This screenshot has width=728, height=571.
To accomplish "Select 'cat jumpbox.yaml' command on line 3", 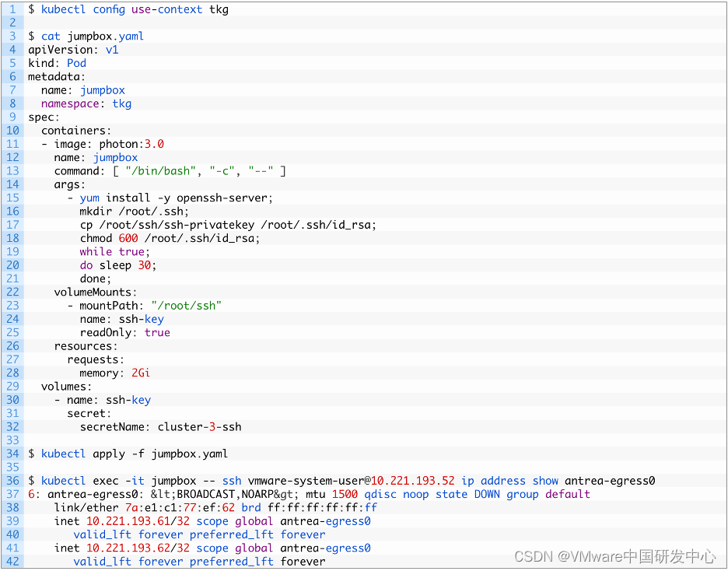I will point(93,37).
